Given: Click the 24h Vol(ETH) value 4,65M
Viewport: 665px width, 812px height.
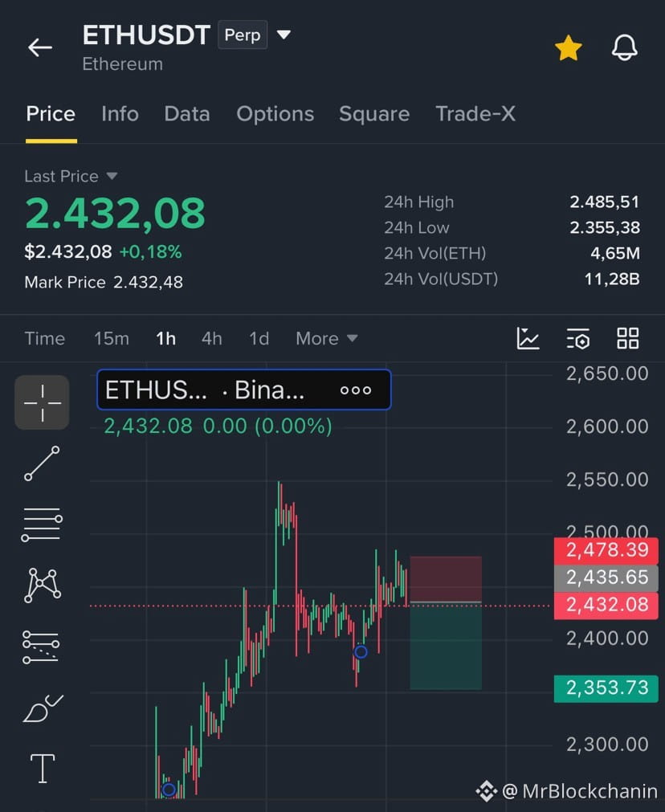Looking at the screenshot, I should coord(615,253).
